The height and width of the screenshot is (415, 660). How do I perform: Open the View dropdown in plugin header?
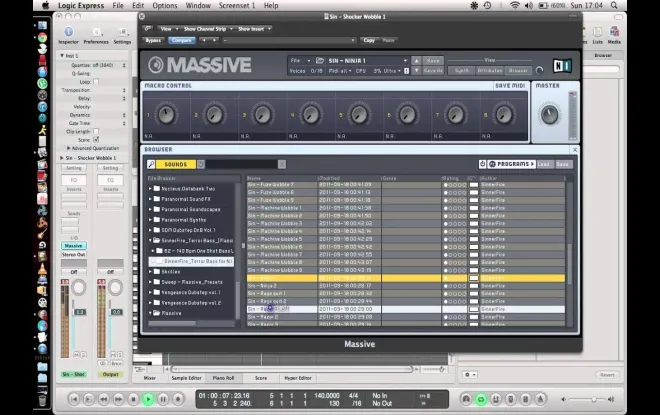click(x=169, y=29)
